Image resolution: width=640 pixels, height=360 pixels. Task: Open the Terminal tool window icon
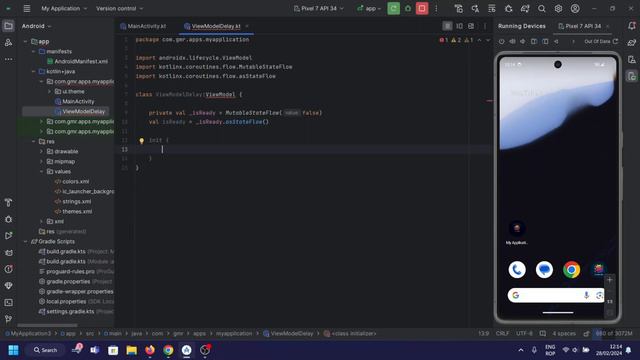click(x=8, y=302)
